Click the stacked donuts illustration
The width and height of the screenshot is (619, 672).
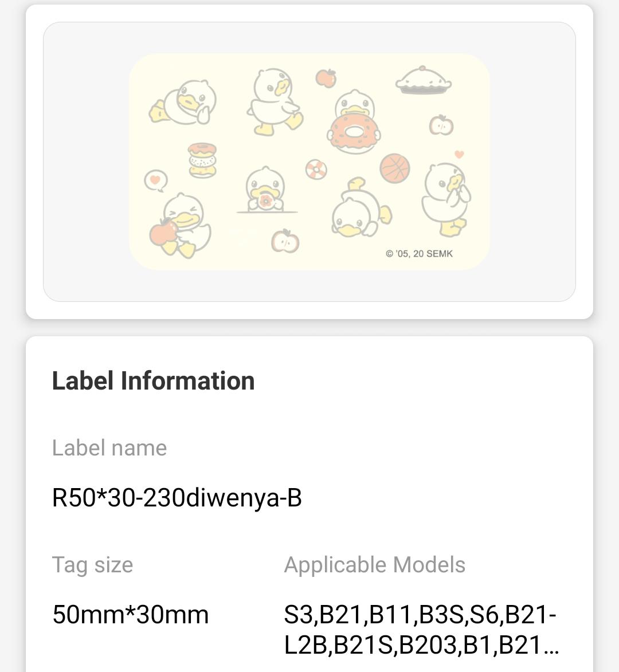[202, 160]
